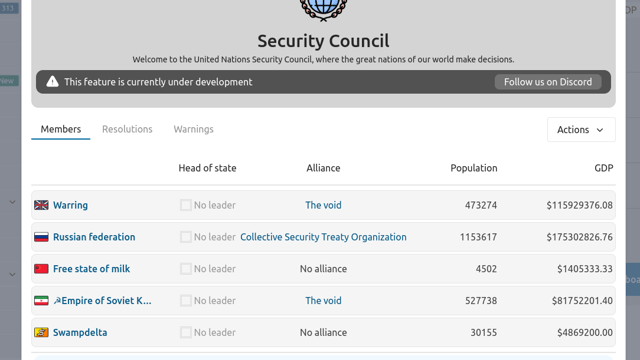Click the leader placeholder box in Swampdelta row
The height and width of the screenshot is (360, 640).
[x=186, y=332]
